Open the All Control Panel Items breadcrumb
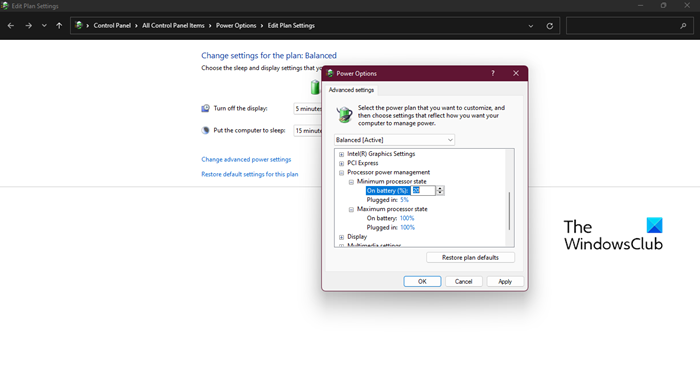 (x=173, y=25)
